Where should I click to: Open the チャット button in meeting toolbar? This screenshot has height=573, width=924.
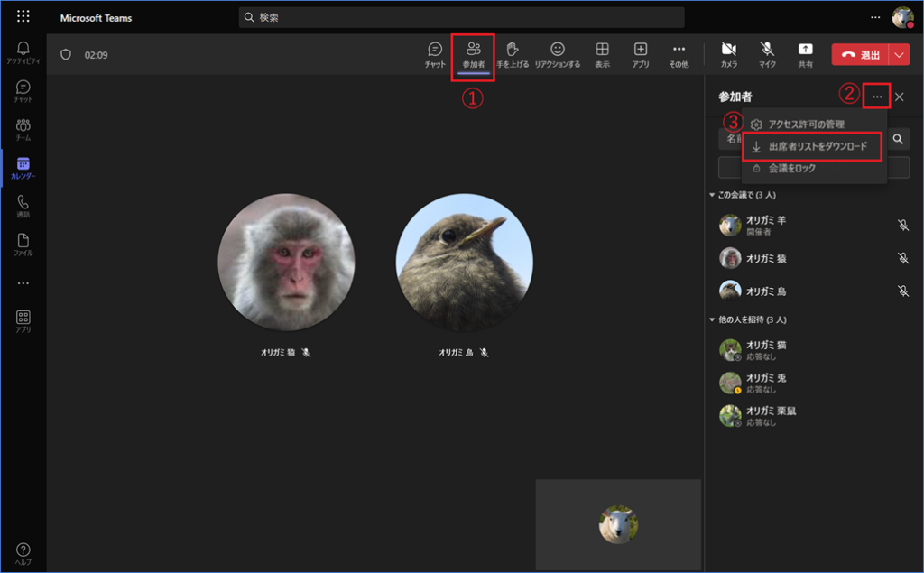tap(435, 54)
